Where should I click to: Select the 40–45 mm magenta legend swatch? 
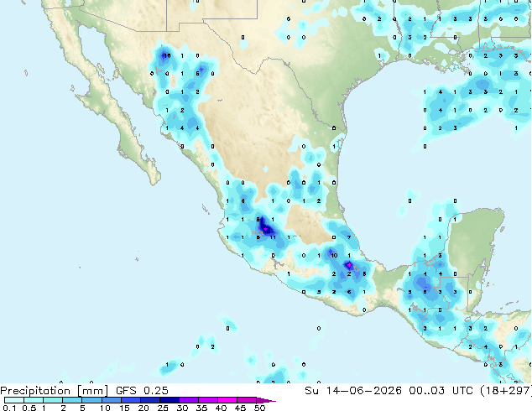[227, 400]
